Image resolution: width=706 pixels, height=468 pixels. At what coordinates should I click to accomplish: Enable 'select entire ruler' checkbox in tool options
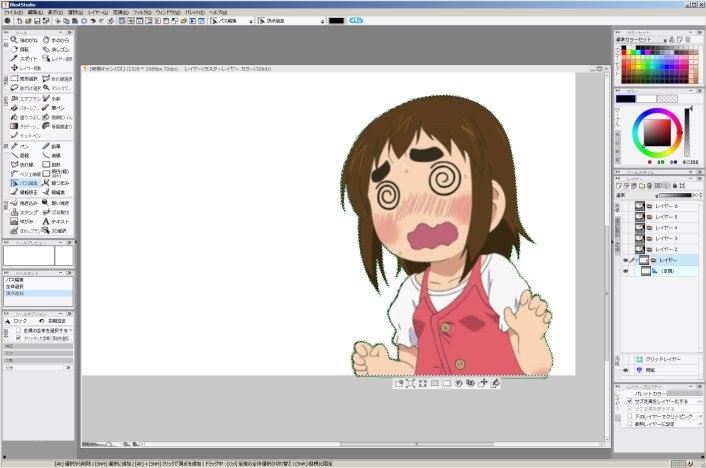click(18, 330)
